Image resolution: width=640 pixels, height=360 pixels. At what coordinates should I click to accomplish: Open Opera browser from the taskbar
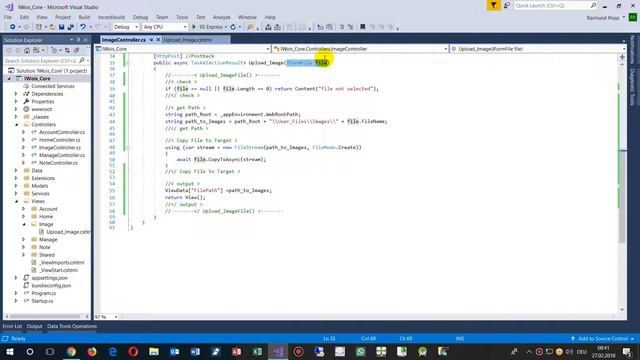[x=133, y=351]
